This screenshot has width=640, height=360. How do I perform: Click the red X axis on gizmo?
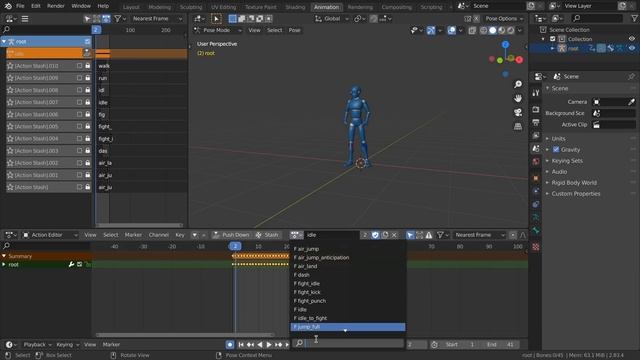(519, 60)
